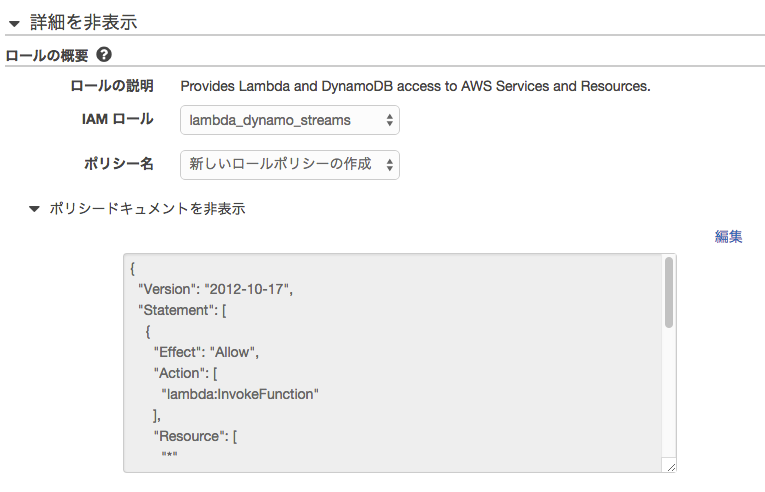
Task: Click the 詳細を非表示 heading text
Action: [84, 21]
